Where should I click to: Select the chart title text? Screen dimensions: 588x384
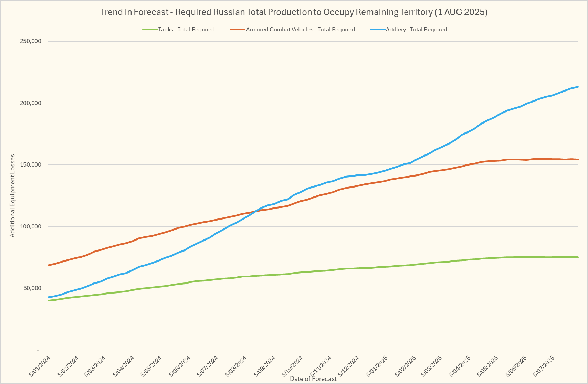pyautogui.click(x=294, y=12)
